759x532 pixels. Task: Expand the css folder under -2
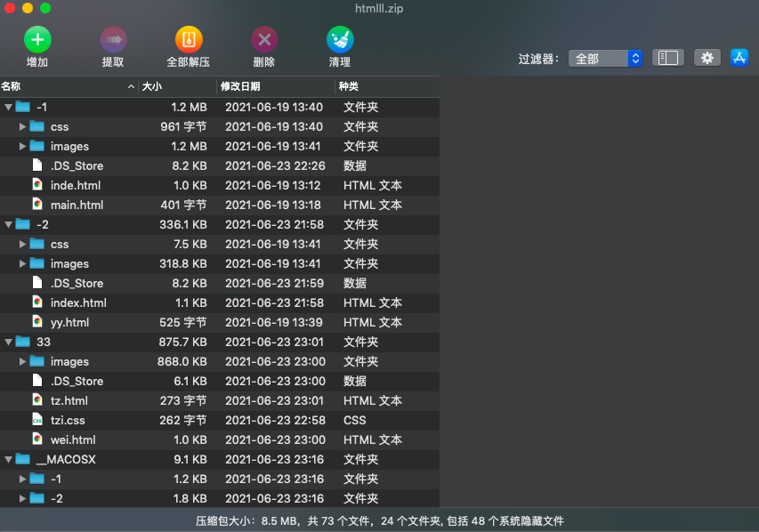click(21, 244)
